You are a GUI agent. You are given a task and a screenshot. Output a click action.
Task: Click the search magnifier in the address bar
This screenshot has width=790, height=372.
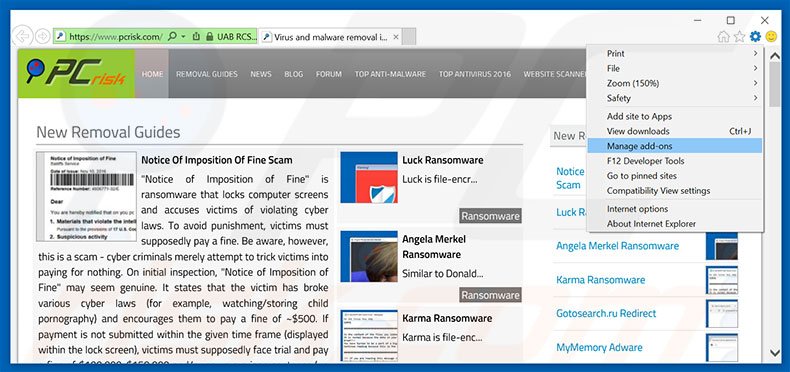172,37
